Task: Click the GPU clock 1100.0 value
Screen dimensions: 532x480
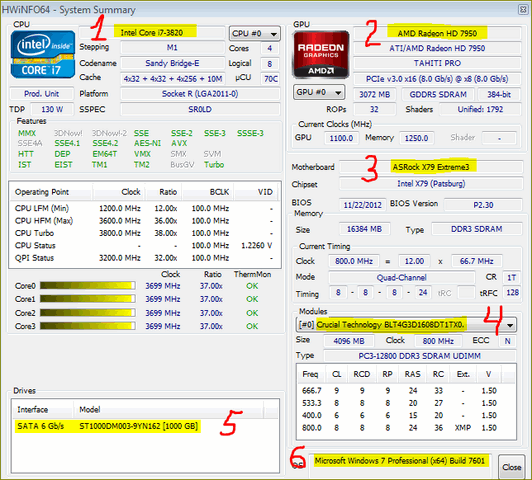Action: 341,138
